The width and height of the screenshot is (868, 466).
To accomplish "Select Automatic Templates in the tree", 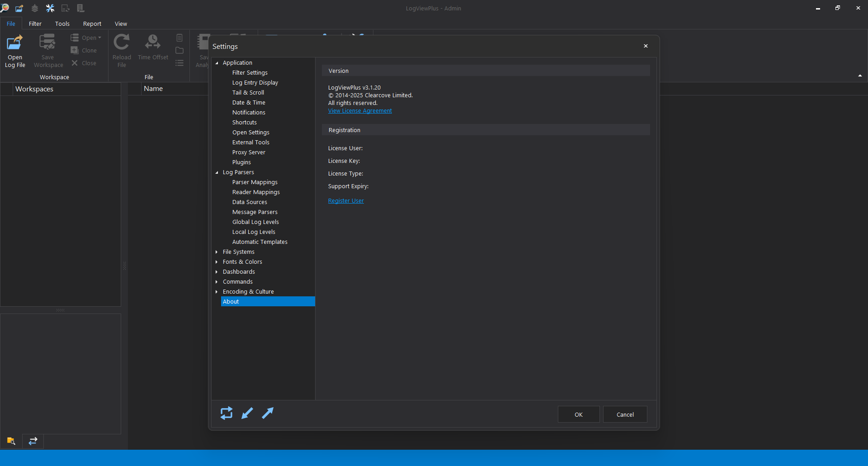I will tap(260, 242).
